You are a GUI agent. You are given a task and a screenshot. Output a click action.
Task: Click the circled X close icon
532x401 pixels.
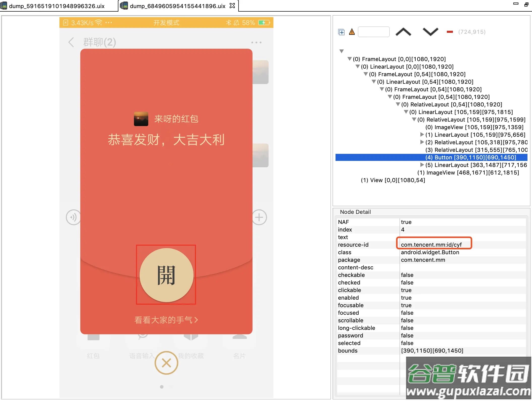tap(166, 363)
